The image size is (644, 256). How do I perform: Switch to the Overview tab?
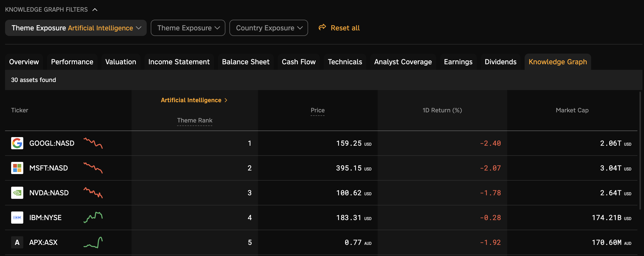[x=24, y=62]
